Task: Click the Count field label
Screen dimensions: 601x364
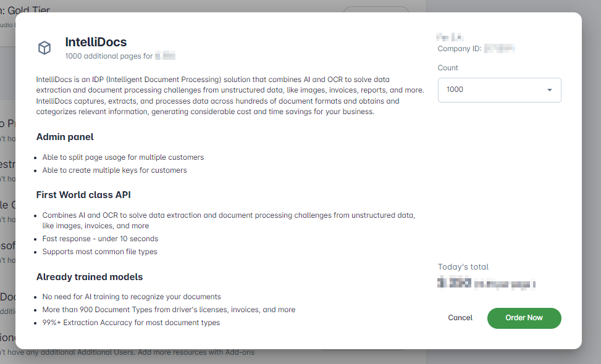Action: click(x=448, y=68)
